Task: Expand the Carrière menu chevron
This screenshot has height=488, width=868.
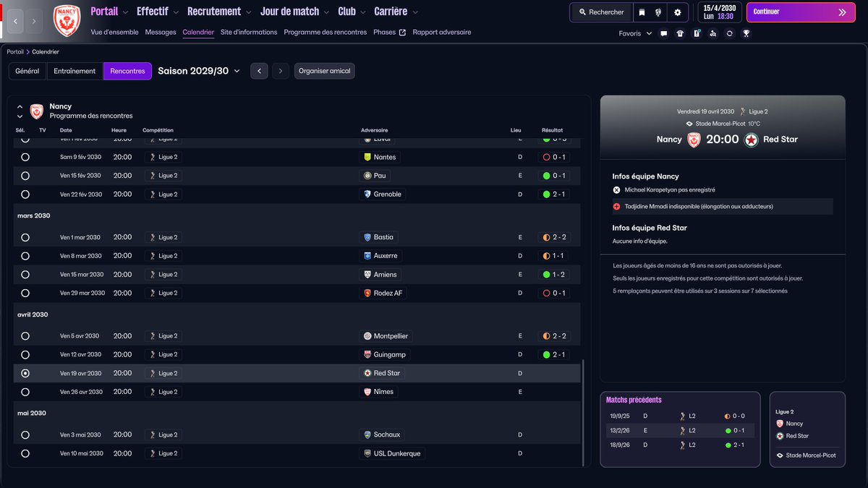Action: (415, 12)
